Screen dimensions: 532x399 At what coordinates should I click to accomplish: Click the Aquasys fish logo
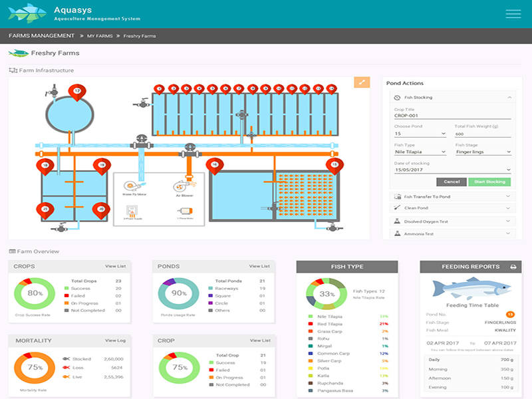[x=27, y=13]
